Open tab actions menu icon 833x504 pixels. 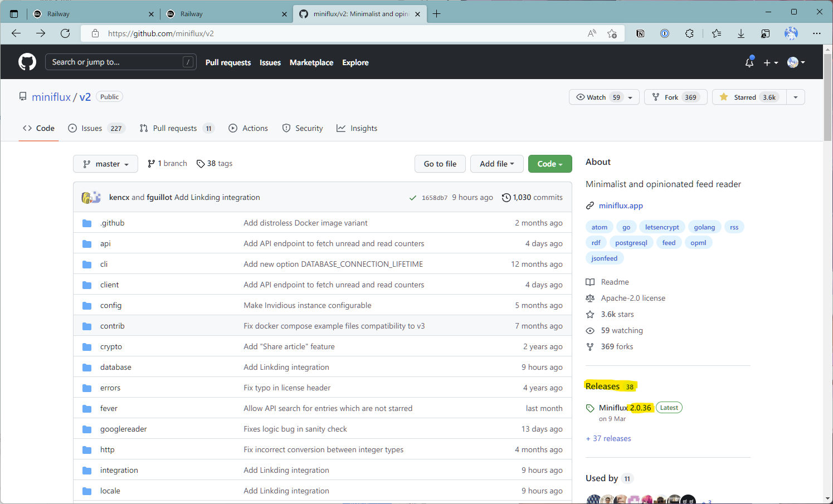click(x=14, y=14)
